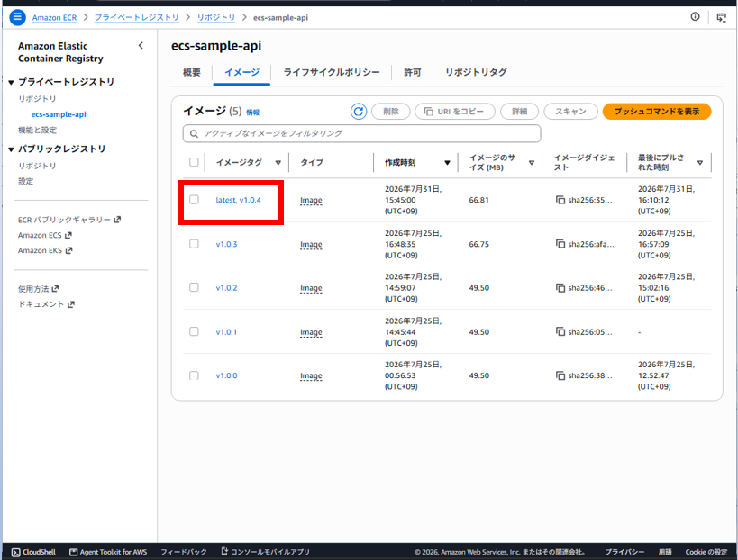Go to Amazon ECR in the breadcrumb
The height and width of the screenshot is (560, 738).
(x=54, y=17)
